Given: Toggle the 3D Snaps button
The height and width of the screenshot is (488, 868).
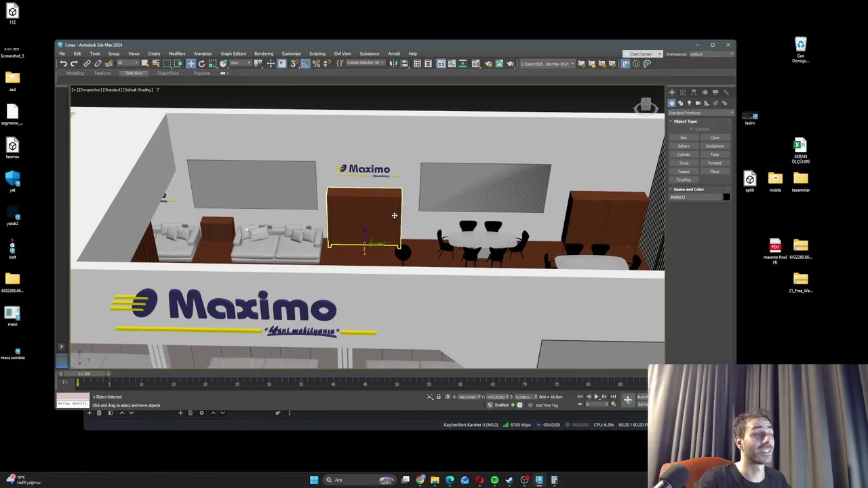Looking at the screenshot, I should tap(294, 64).
